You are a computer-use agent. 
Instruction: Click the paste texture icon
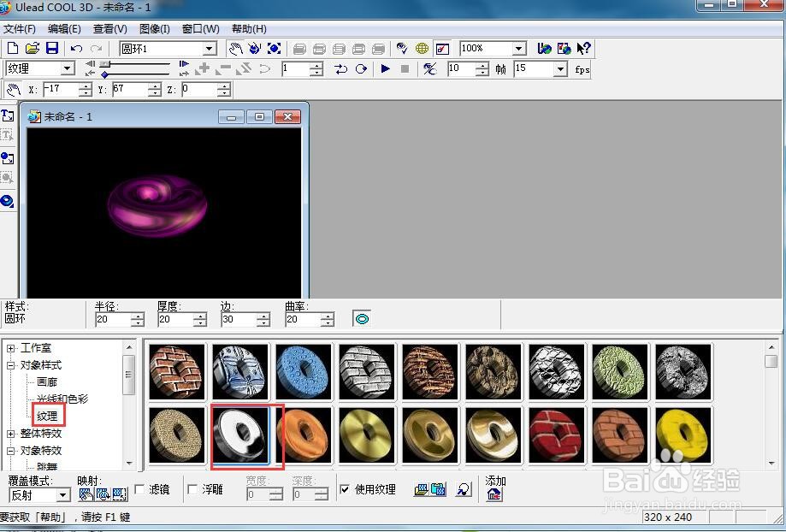point(439,490)
